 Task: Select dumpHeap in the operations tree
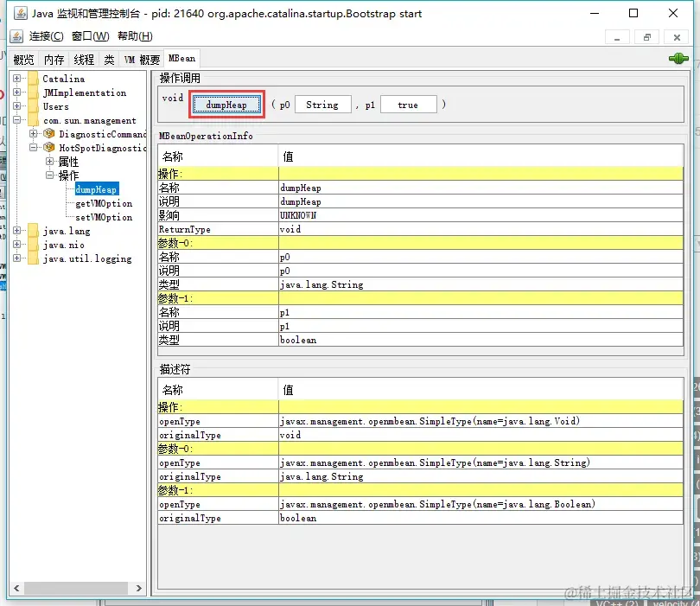coord(96,189)
